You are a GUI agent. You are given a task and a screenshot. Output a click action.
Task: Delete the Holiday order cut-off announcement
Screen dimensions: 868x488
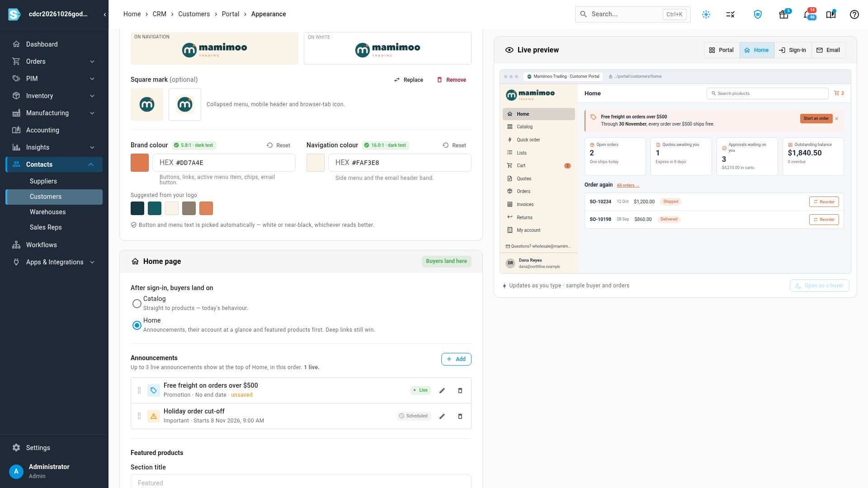tap(460, 416)
